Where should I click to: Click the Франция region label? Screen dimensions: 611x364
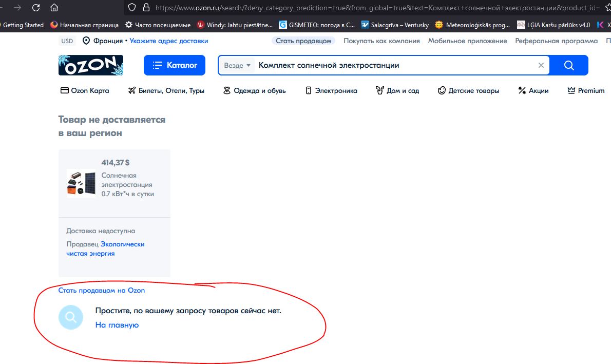108,41
